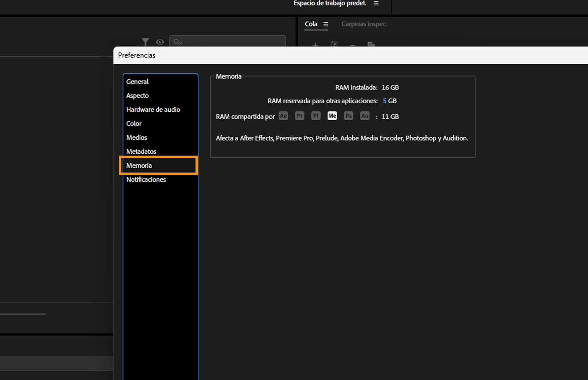Click the minus icon to remove a queue item

352,45
